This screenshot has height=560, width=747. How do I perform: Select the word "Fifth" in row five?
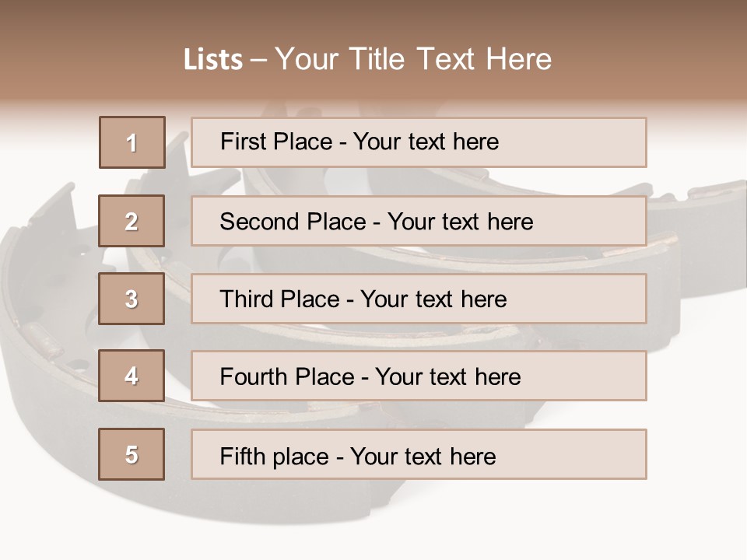click(x=243, y=456)
